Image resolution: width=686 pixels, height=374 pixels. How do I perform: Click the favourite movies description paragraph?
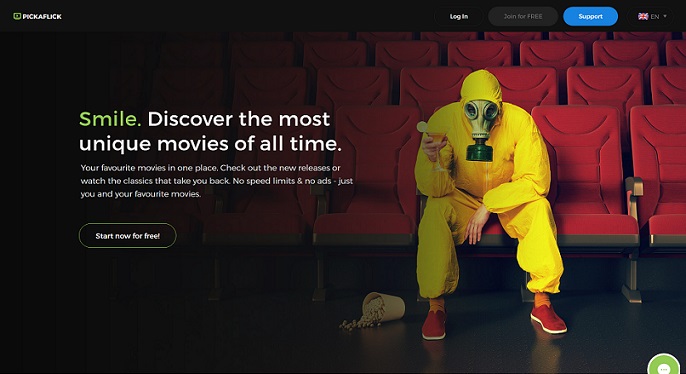click(217, 181)
